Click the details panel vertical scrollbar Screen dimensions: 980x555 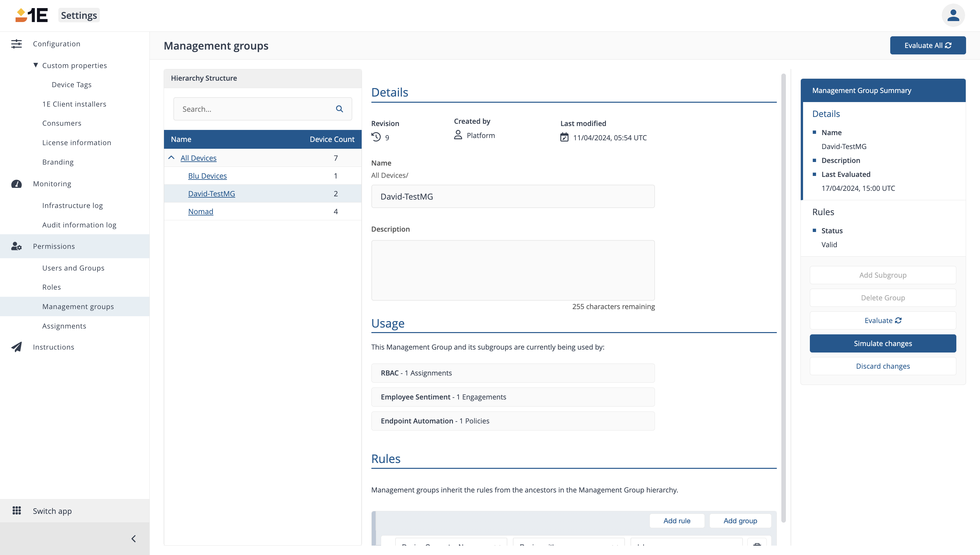(783, 297)
